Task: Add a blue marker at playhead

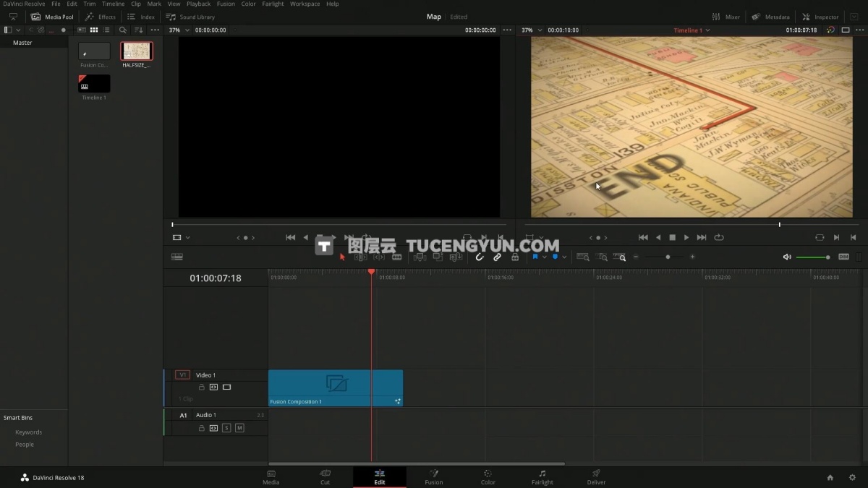Action: [555, 257]
